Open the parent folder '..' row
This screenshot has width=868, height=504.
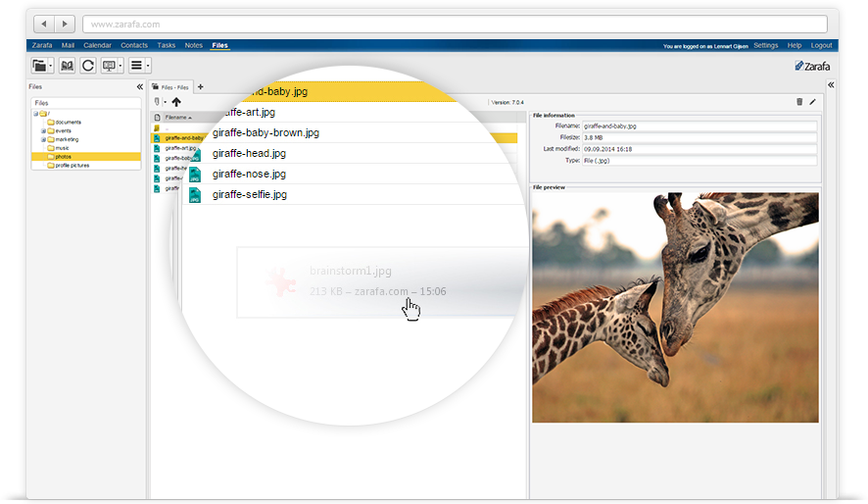pos(167,128)
